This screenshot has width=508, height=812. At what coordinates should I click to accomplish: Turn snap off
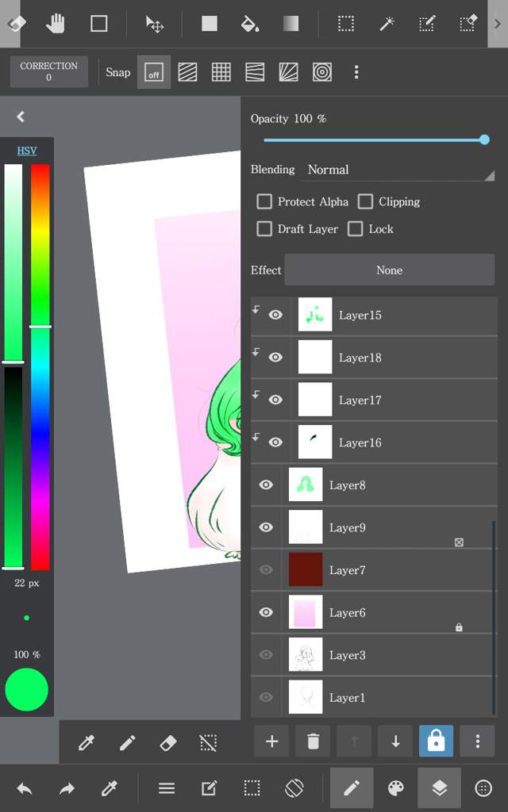click(x=154, y=72)
